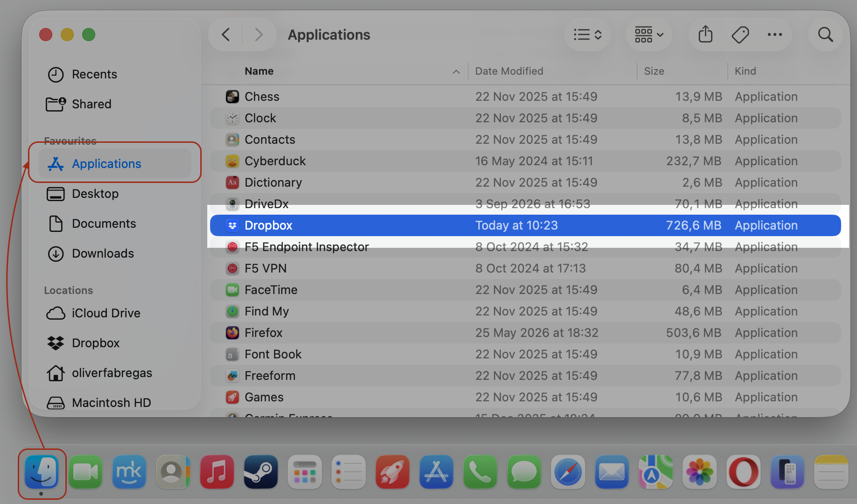Open Launchpad apps grid in Dock
Screen dimensions: 857x504
(x=305, y=472)
